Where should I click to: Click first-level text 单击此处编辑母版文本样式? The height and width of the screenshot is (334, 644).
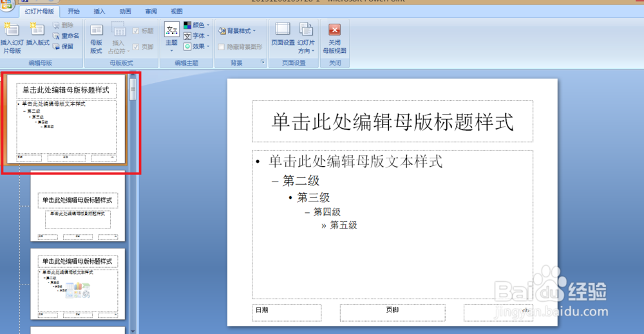click(x=355, y=162)
